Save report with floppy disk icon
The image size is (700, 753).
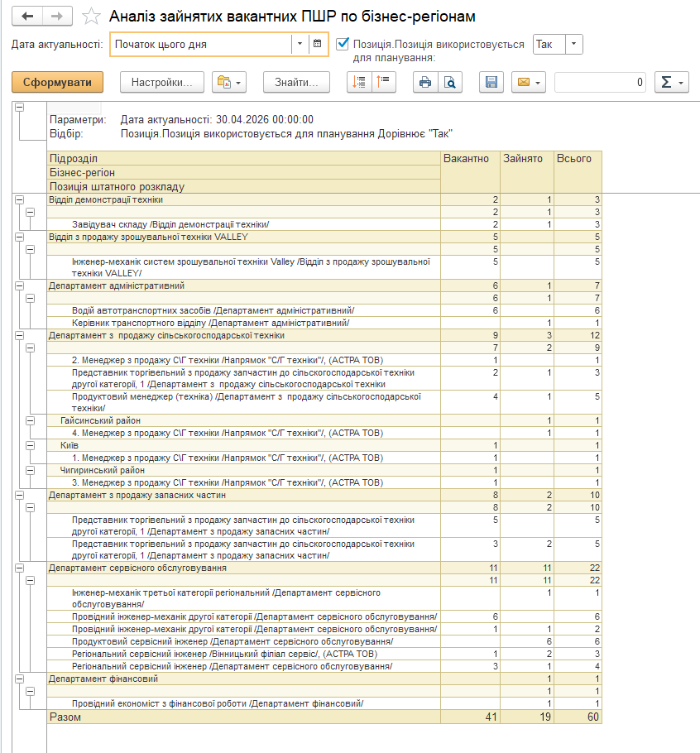(491, 82)
